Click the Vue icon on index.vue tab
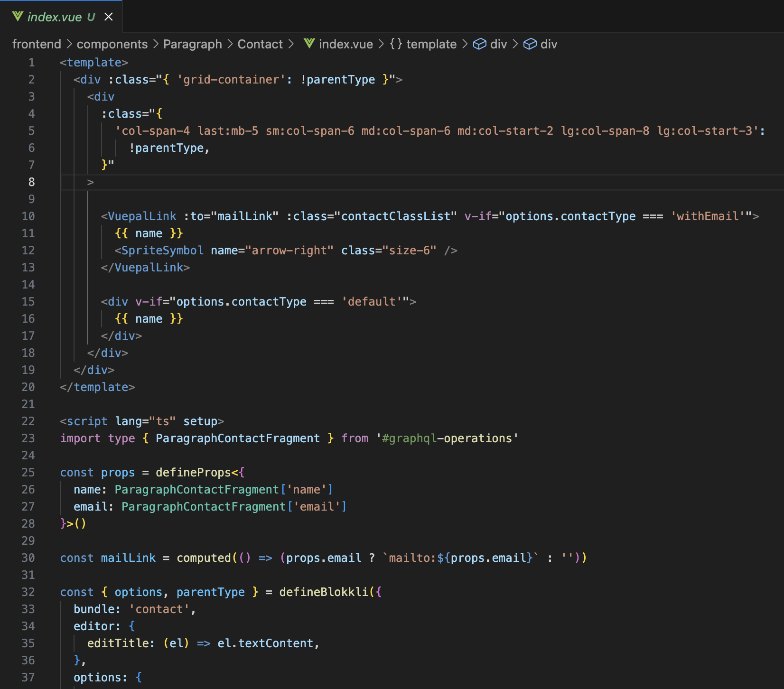This screenshot has width=784, height=689. (18, 17)
